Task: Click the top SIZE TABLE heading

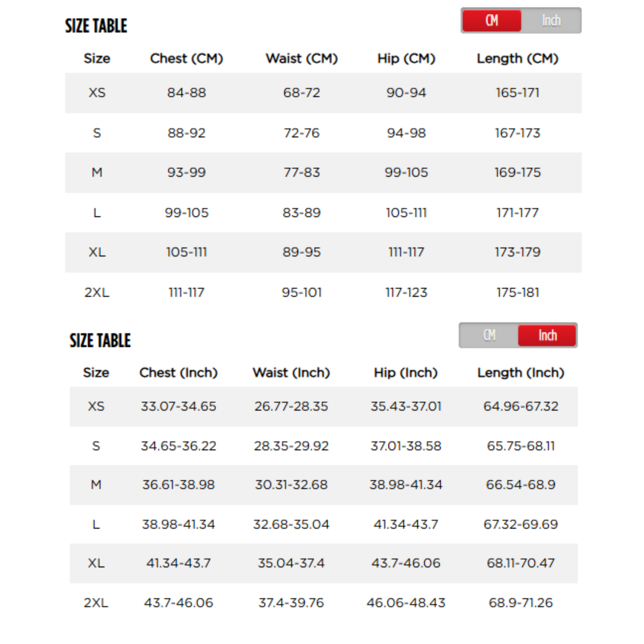Action: pyautogui.click(x=96, y=26)
